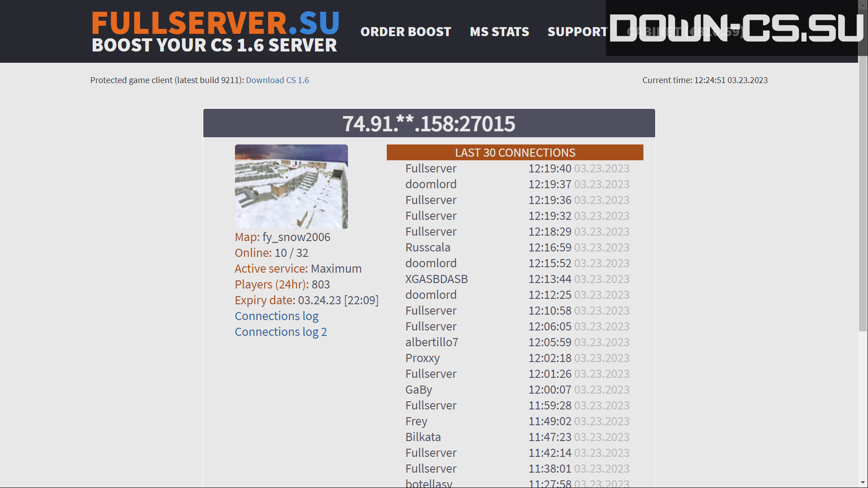Click the doomlord entry at 12:12:25
Image resolution: width=868 pixels, height=488 pixels.
point(431,295)
